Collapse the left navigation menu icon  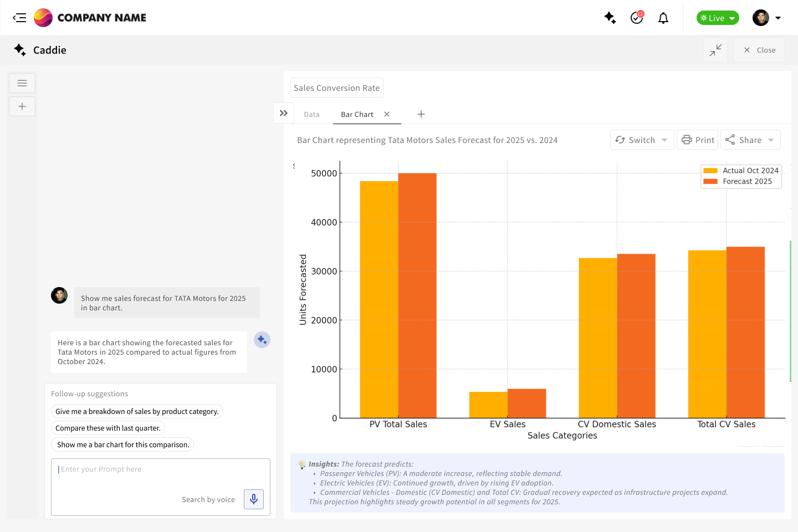pyautogui.click(x=19, y=18)
